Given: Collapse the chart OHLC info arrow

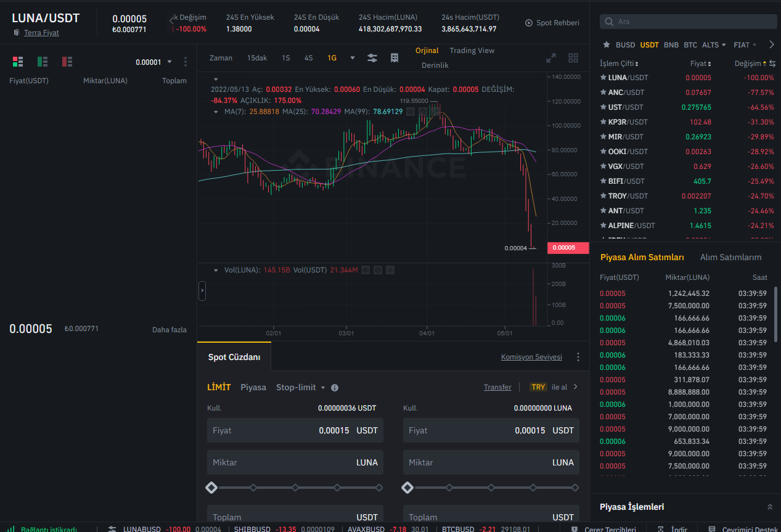Looking at the screenshot, I should (216, 80).
